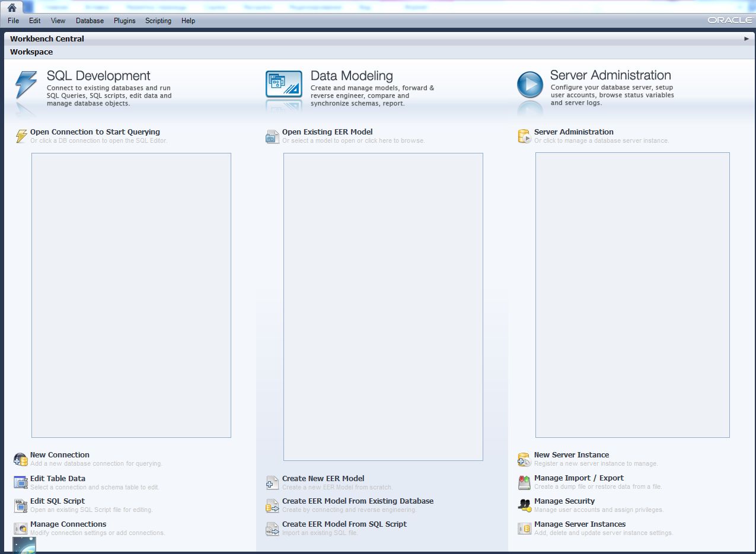Viewport: 756px width, 554px height.
Task: Click the Server Administration play icon
Action: click(530, 85)
